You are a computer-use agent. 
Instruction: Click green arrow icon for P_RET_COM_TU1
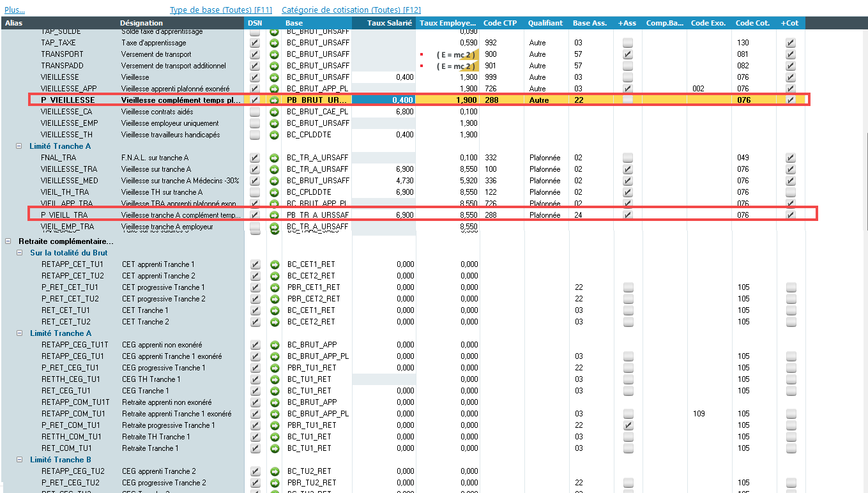pyautogui.click(x=275, y=425)
